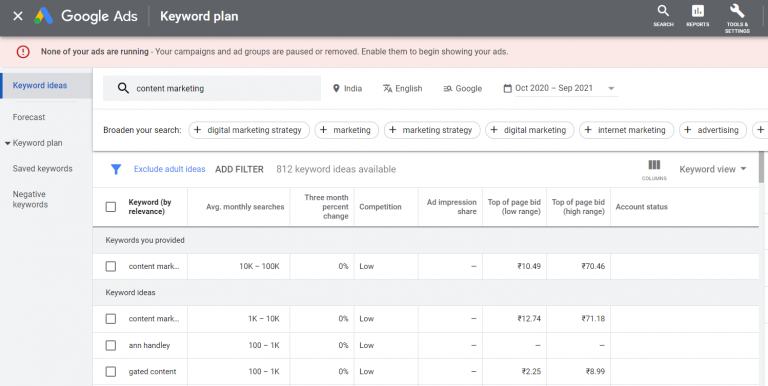Click the blue filter funnel icon
Image resolution: width=768 pixels, height=386 pixels.
tap(116, 169)
